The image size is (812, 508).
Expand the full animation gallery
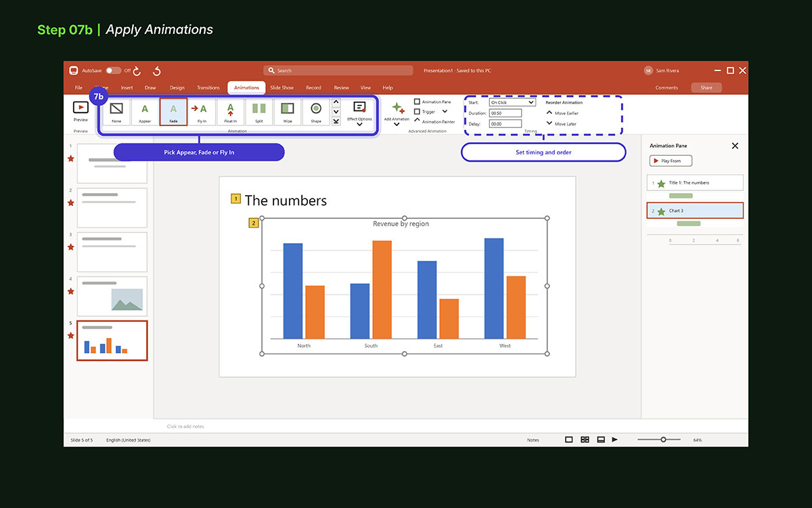(336, 121)
